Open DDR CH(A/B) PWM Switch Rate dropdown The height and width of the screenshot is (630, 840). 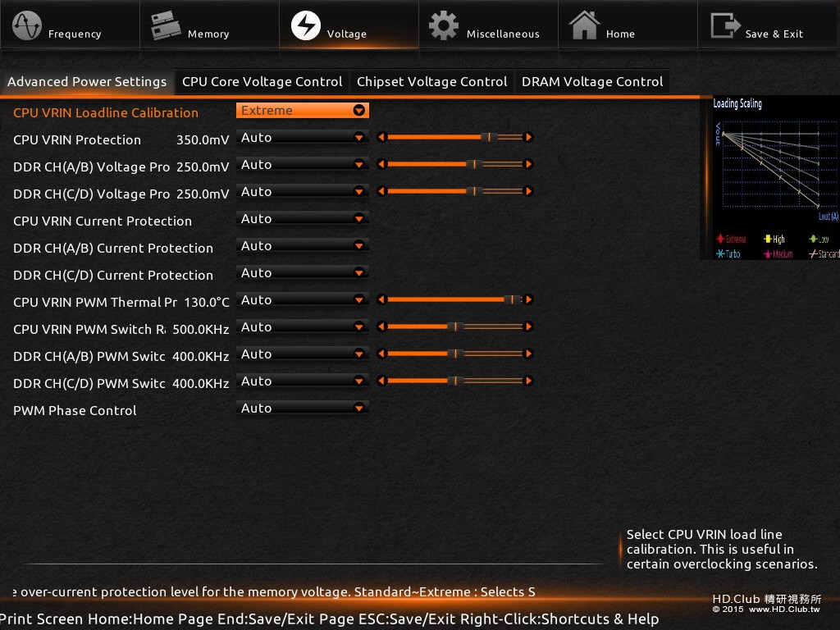[x=302, y=354]
